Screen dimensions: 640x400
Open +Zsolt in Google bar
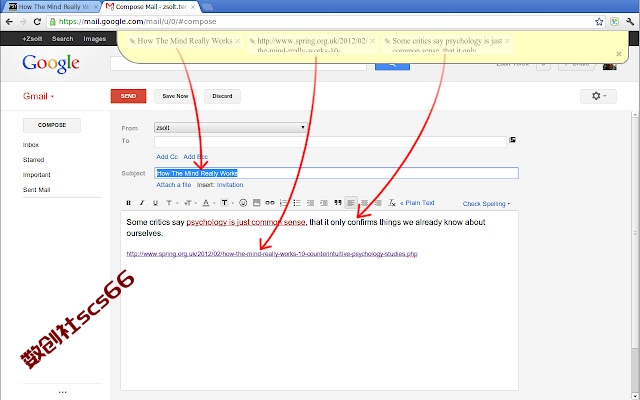(x=32, y=39)
